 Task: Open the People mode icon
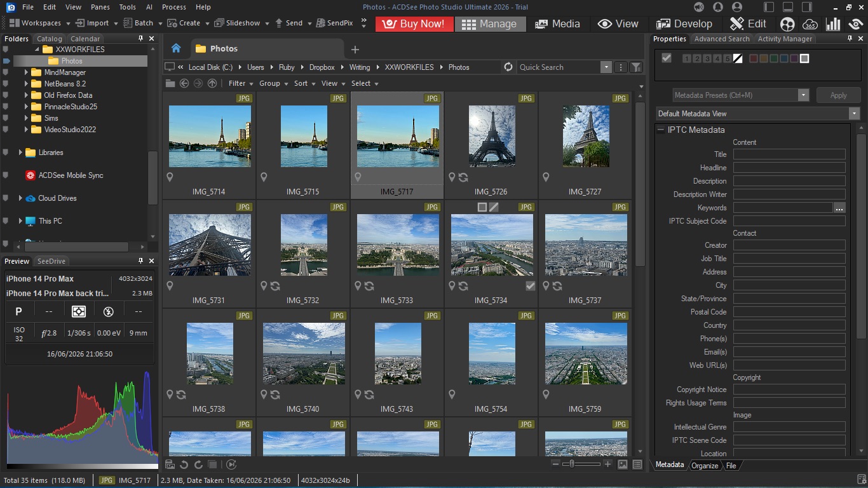point(787,24)
